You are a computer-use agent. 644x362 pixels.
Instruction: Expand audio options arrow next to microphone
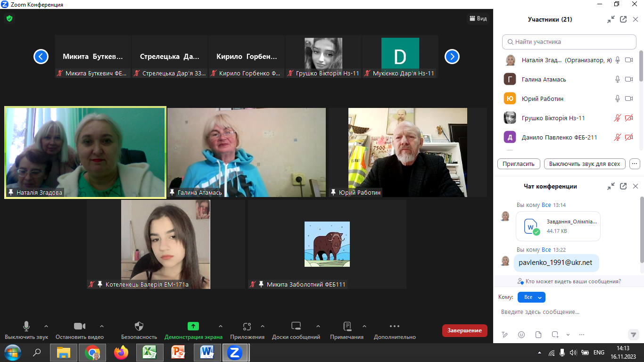pos(46,326)
